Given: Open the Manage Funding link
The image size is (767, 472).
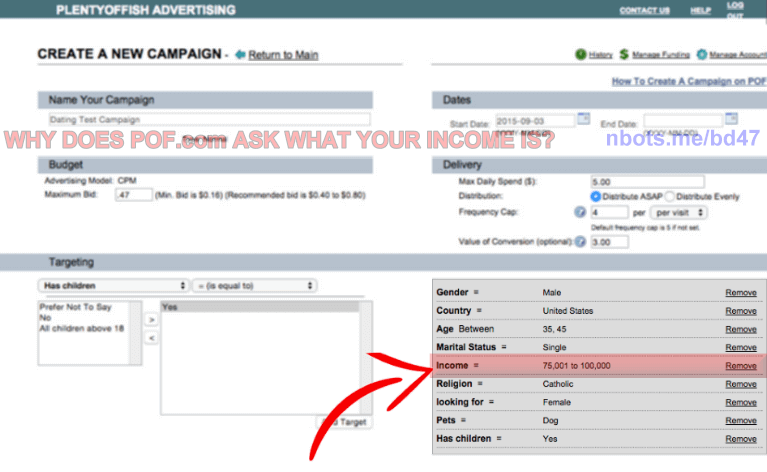Looking at the screenshot, I should pos(661,55).
